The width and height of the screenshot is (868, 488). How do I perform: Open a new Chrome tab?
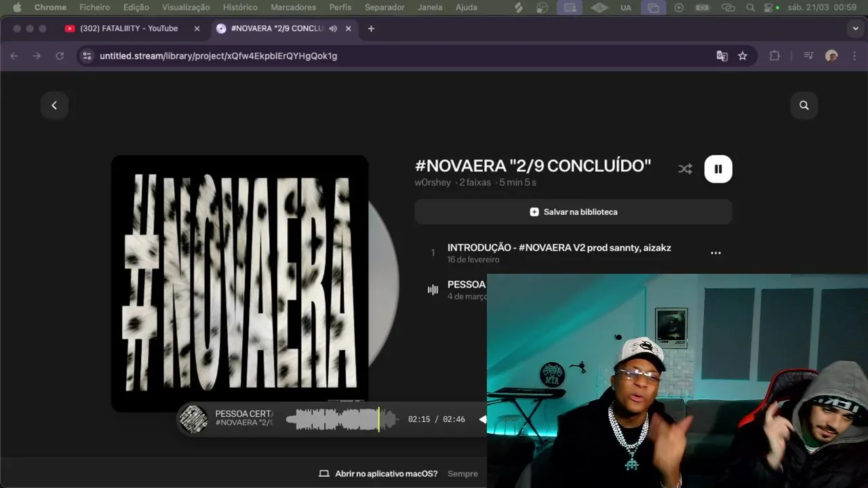pos(371,28)
